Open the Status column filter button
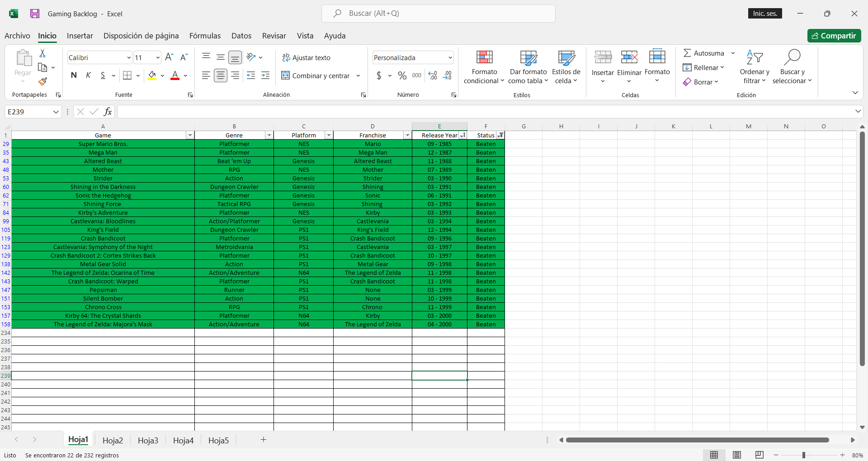Viewport: 868px width, 461px height. [500, 135]
